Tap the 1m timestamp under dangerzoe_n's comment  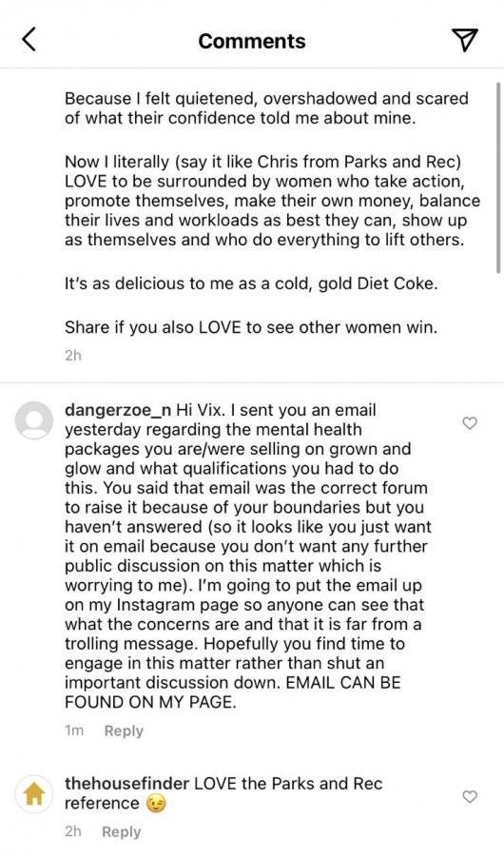click(x=74, y=731)
